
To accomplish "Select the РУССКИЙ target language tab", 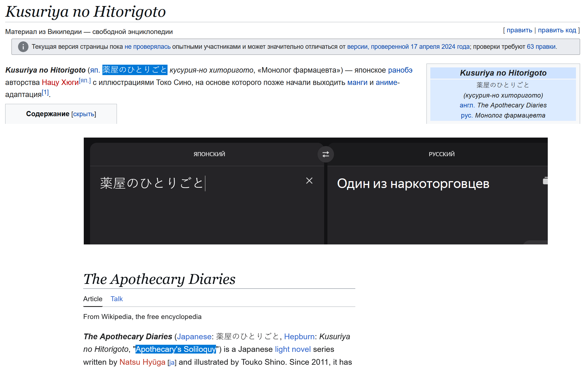I will click(442, 154).
